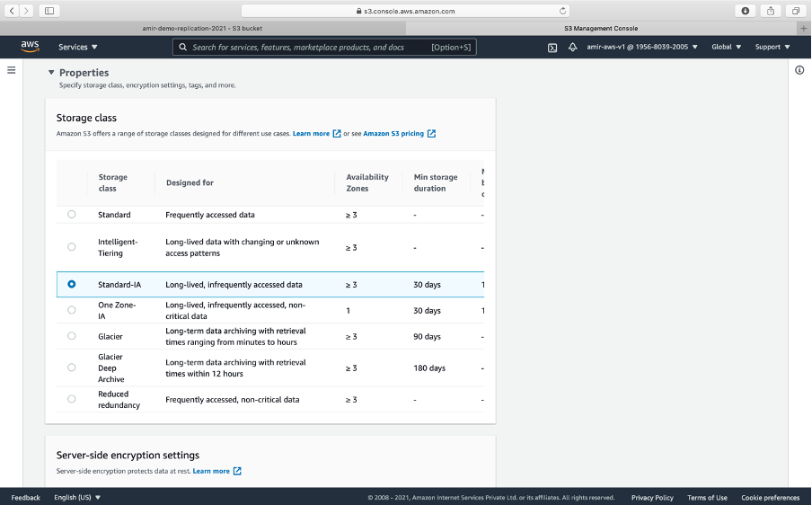Select the Standard-IA radio button

click(72, 284)
